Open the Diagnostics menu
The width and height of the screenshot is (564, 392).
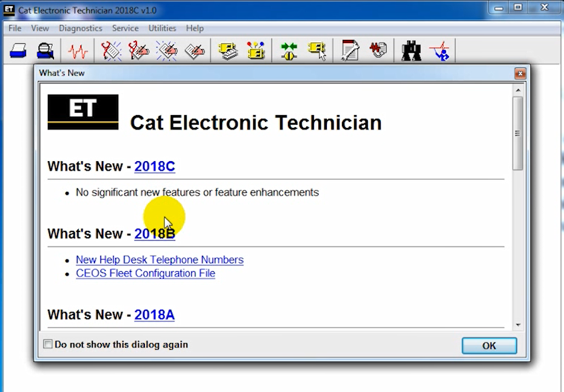(80, 28)
